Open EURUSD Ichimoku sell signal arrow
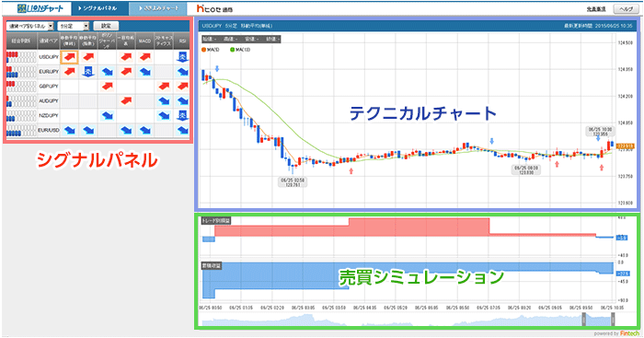644x338 pixels. click(x=126, y=131)
